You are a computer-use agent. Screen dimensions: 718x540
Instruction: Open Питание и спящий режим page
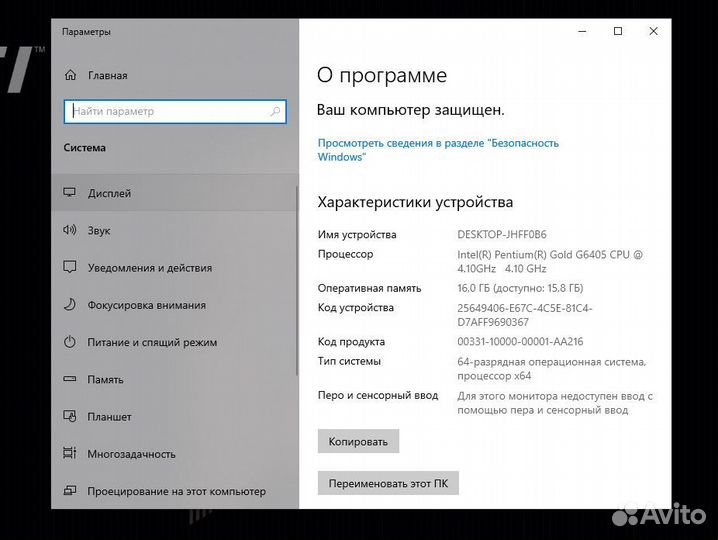[x=174, y=342]
